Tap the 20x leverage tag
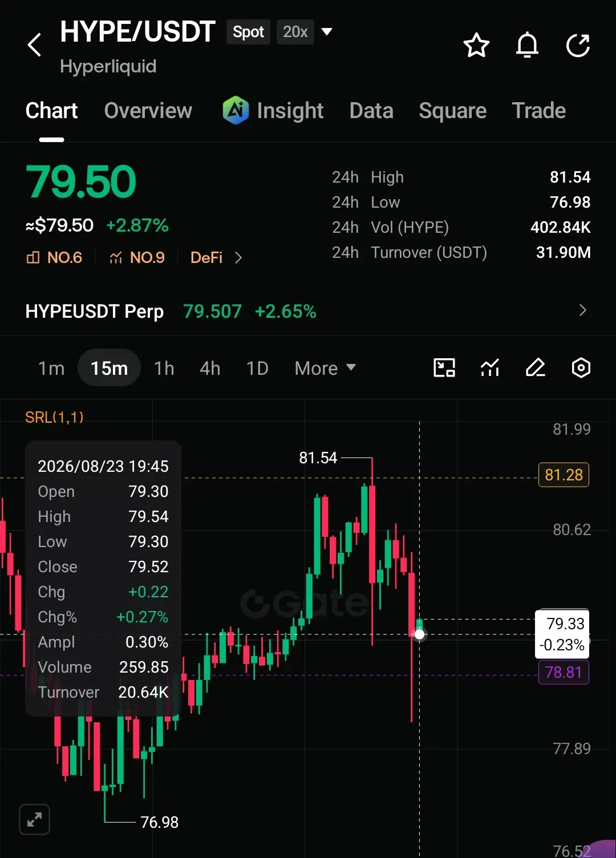 point(295,32)
